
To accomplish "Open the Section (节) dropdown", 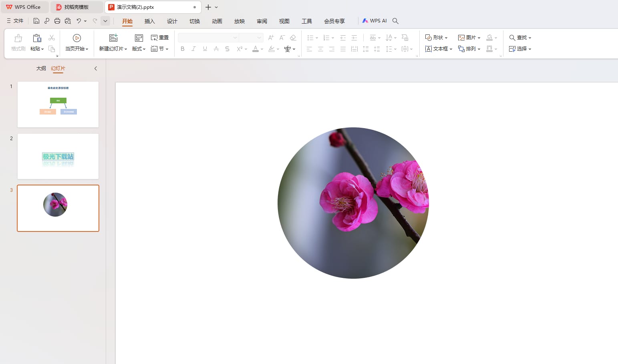I will (159, 49).
